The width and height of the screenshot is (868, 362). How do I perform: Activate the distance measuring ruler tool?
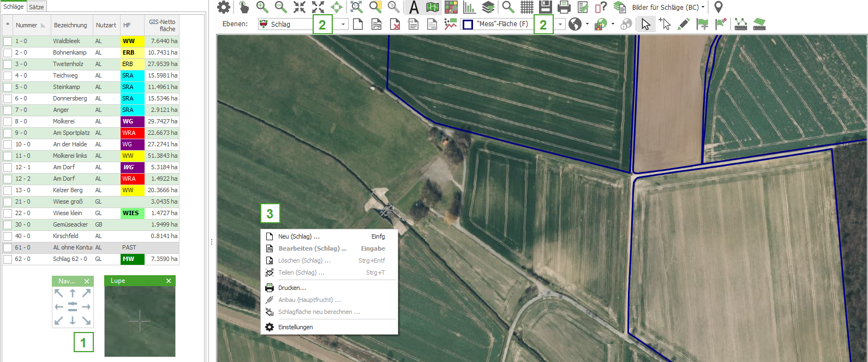pyautogui.click(x=740, y=24)
